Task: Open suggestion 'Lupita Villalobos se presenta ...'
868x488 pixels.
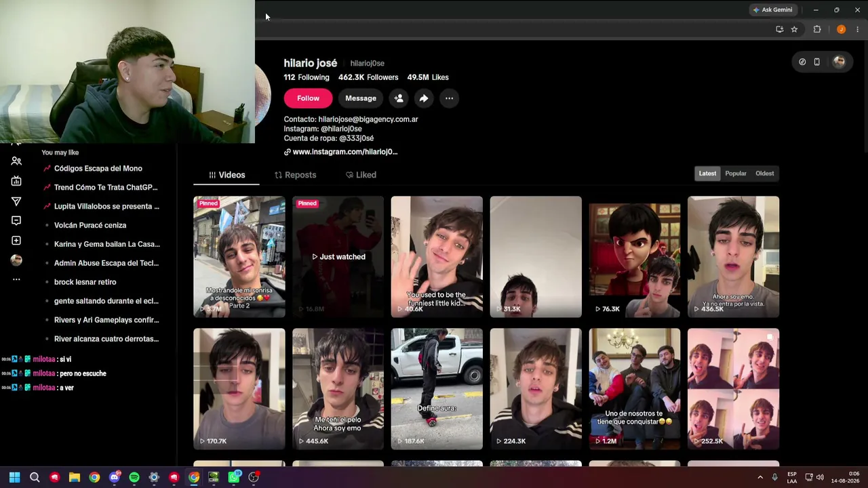Action: (x=106, y=207)
